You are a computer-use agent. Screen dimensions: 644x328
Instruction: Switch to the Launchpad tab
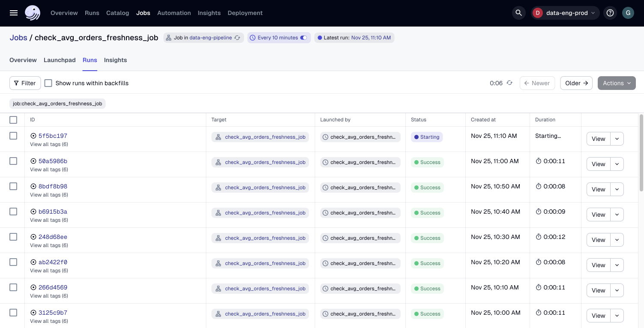pyautogui.click(x=60, y=60)
